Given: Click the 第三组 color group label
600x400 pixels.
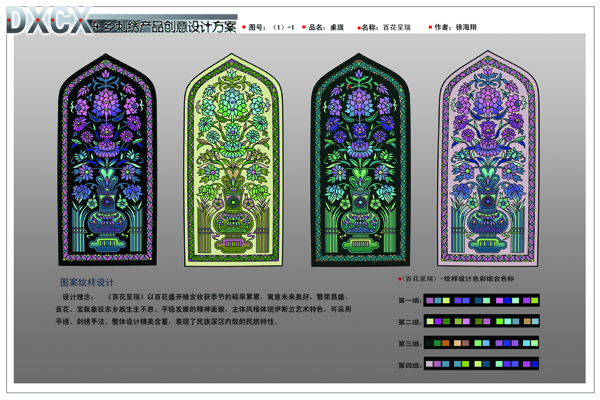Looking at the screenshot, I should pyautogui.click(x=410, y=344).
